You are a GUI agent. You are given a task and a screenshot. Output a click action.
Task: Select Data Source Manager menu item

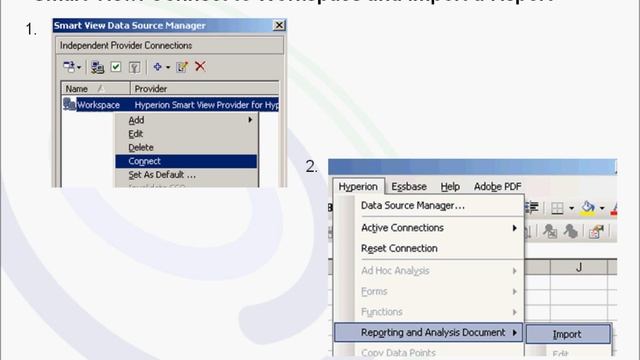[x=429, y=205]
